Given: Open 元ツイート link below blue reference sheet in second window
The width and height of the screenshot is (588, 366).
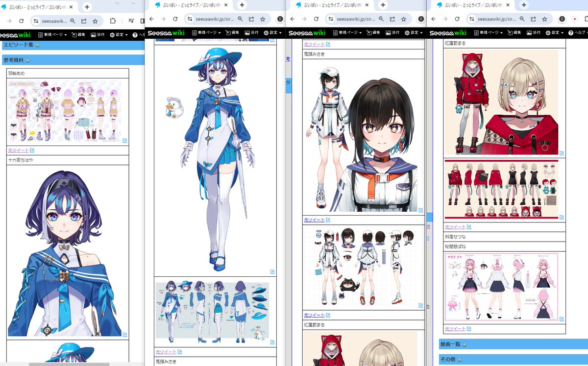Looking at the screenshot, I should (166, 352).
